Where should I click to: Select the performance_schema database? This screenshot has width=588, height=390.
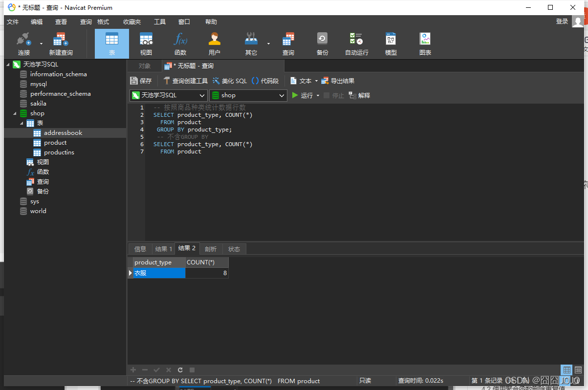click(x=60, y=94)
